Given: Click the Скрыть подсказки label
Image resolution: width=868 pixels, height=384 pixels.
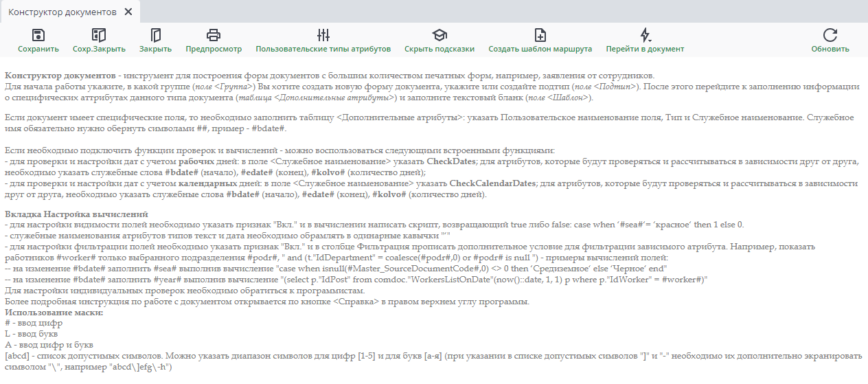Looking at the screenshot, I should point(439,49).
